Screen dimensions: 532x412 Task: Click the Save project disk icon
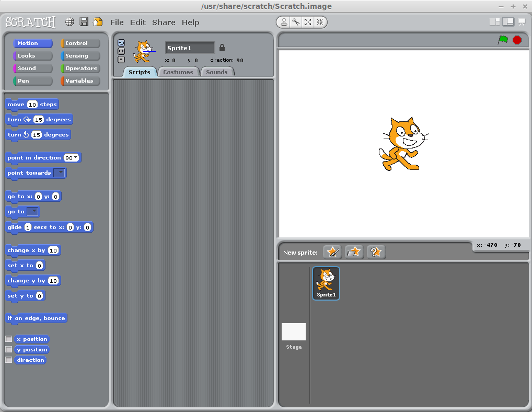click(84, 22)
